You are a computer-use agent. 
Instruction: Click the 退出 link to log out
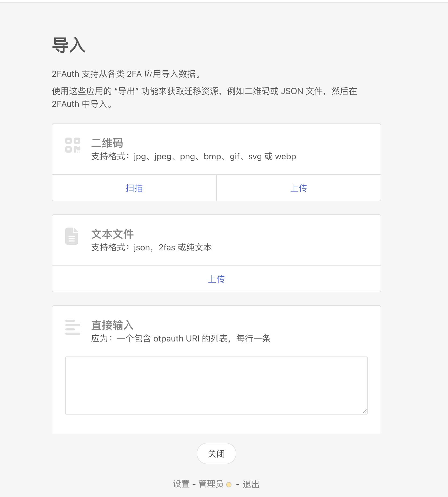(251, 484)
